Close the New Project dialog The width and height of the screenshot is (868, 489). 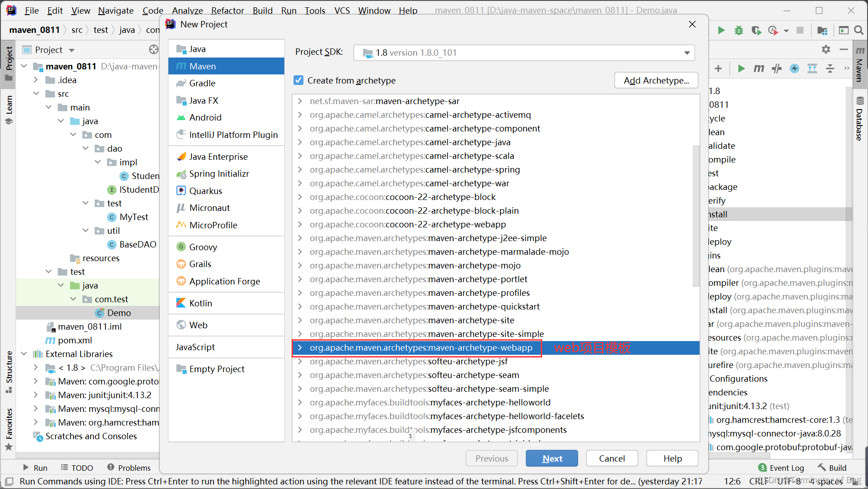[692, 24]
